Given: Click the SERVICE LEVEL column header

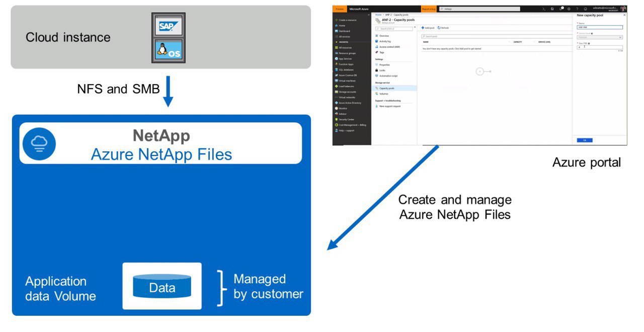Looking at the screenshot, I should [544, 42].
